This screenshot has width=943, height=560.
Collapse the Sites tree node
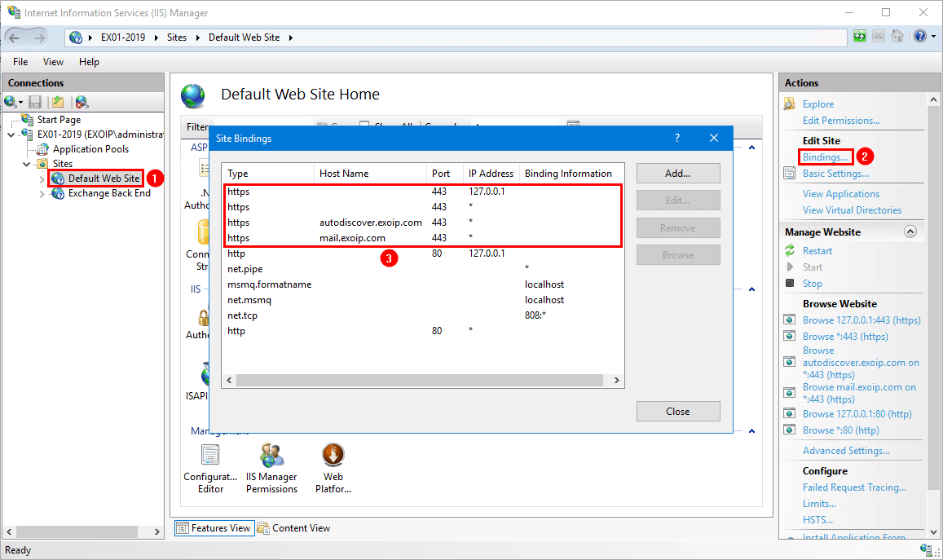point(26,164)
